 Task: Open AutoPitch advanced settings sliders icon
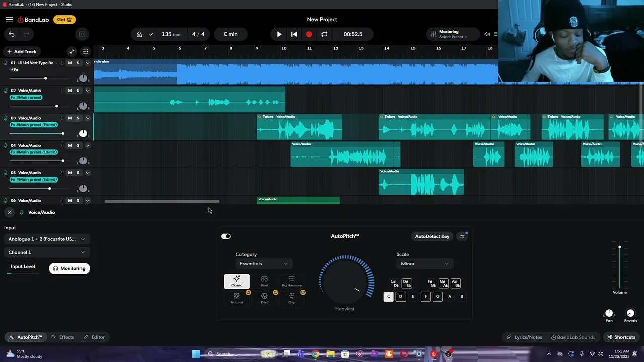[462, 236]
